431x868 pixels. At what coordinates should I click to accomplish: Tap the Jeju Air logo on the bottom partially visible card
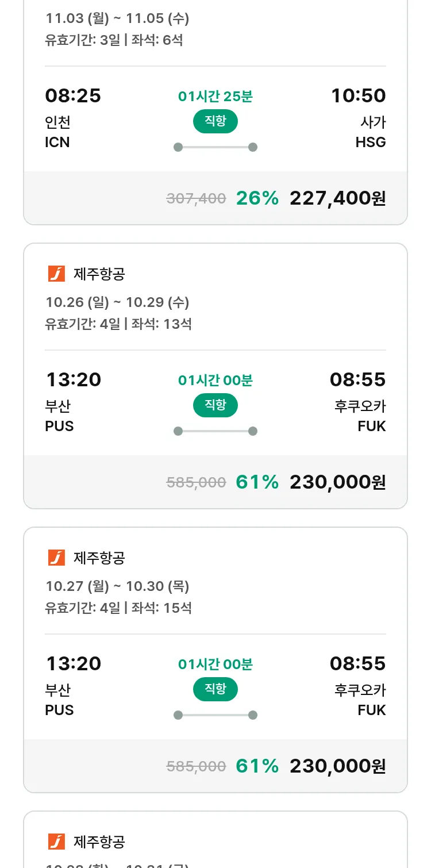(56, 842)
